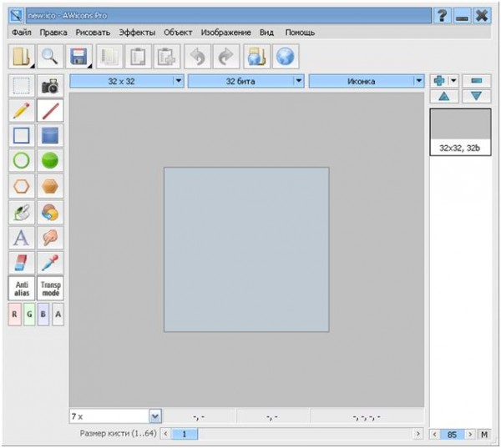
Task: Select the filled green ellipse tool
Action: coord(50,160)
